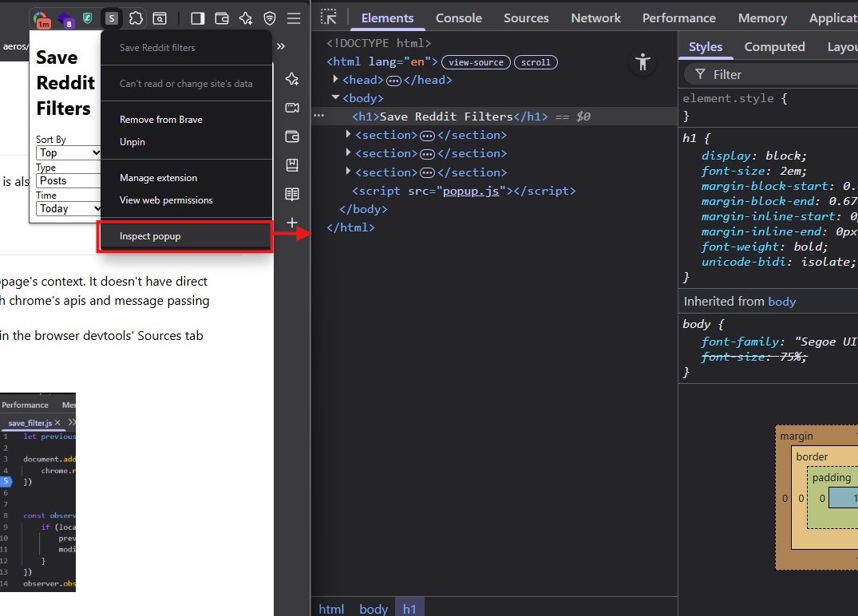Open the Brave Wallet toolbar icon
Viewport: 858px width, 616px height.
click(x=222, y=18)
